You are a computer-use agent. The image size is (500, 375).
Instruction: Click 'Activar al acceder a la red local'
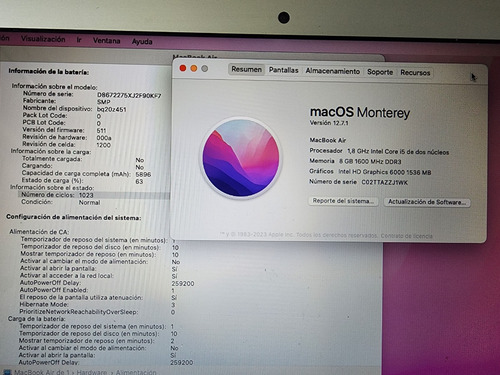pos(67,276)
